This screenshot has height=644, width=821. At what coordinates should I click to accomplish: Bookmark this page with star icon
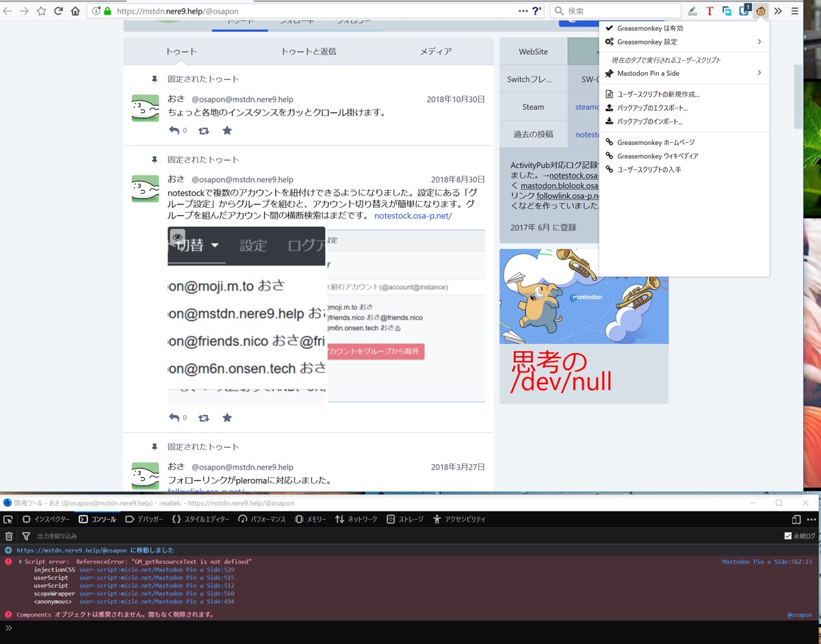point(41,11)
